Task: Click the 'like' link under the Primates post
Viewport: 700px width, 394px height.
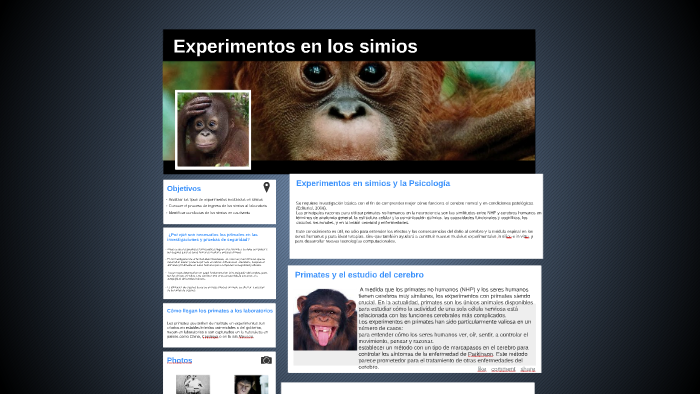Action: tap(482, 369)
